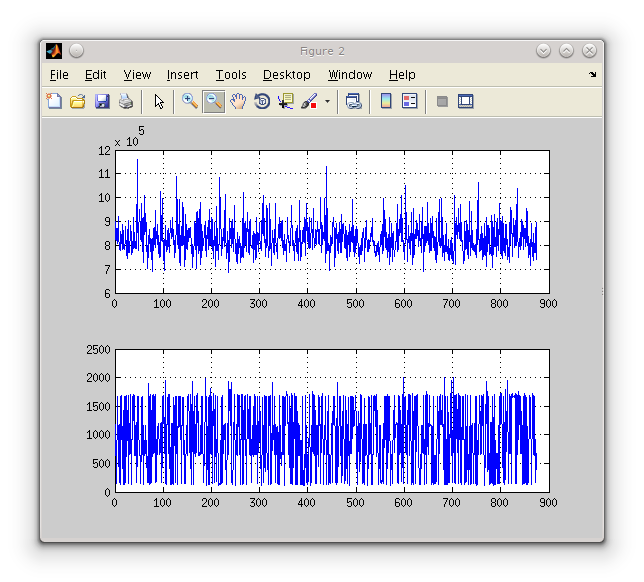This screenshot has height=582, width=644.
Task: Click the Show Plot Tools icon
Action: pyautogui.click(x=465, y=101)
